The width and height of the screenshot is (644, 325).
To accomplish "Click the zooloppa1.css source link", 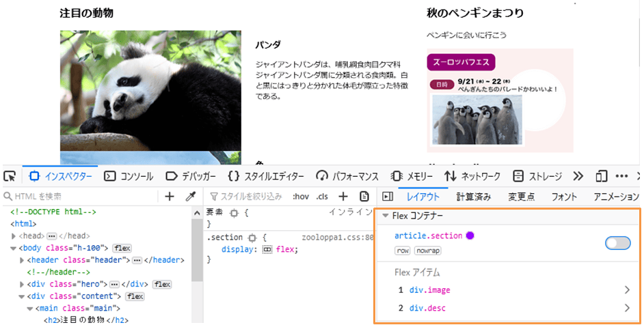I will 337,238.
